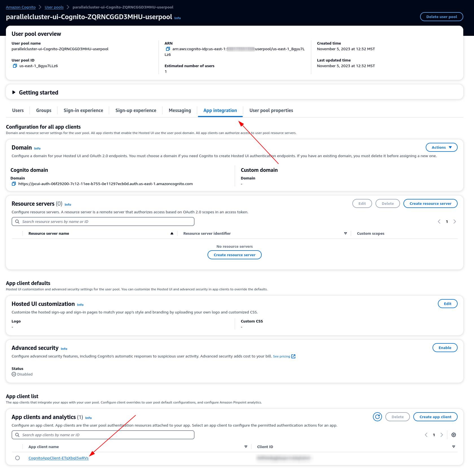This screenshot has height=476, width=474.
Task: Go to previous app clients page
Action: click(x=426, y=435)
